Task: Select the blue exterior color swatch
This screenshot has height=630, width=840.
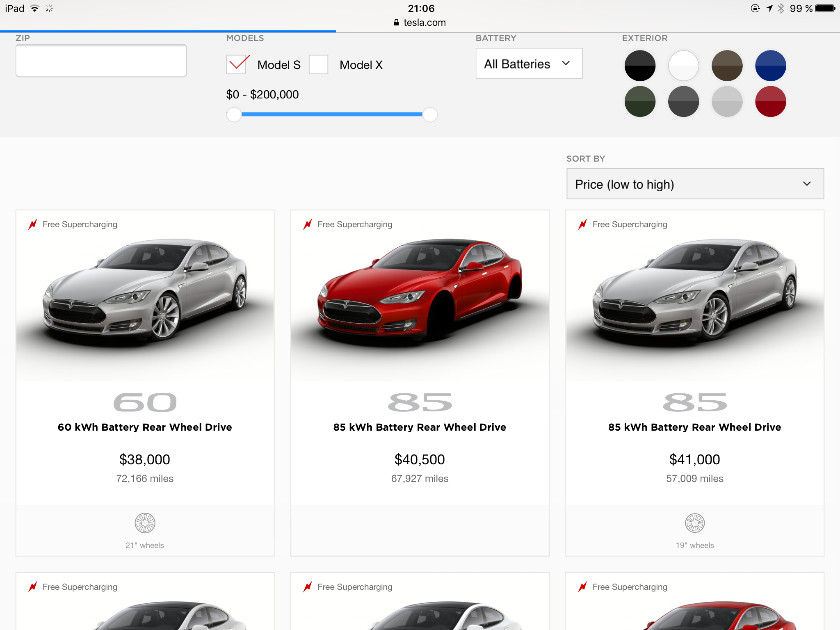Action: click(771, 66)
